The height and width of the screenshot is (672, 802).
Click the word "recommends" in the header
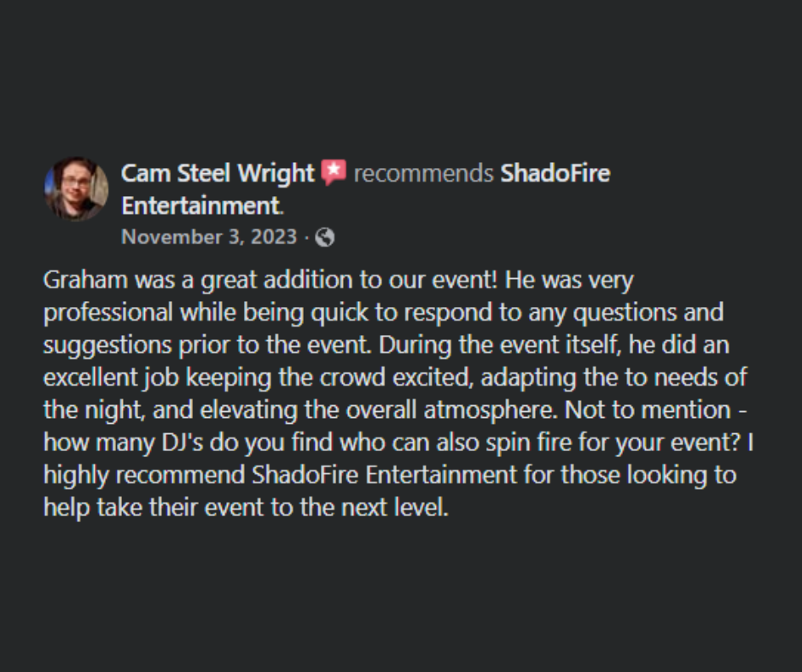423,173
